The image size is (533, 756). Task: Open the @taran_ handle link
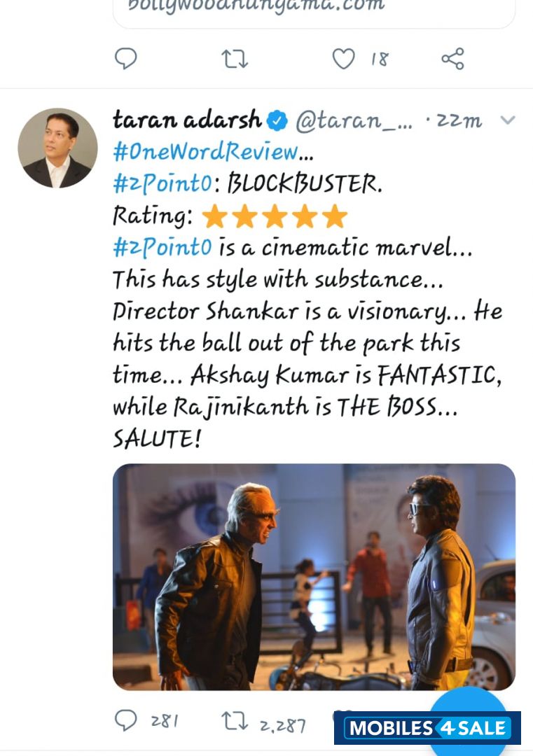[x=354, y=121]
